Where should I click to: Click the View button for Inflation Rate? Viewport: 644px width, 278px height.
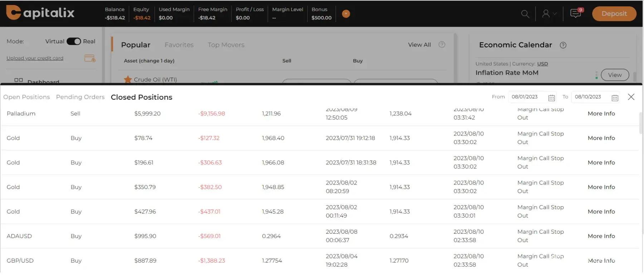615,75
